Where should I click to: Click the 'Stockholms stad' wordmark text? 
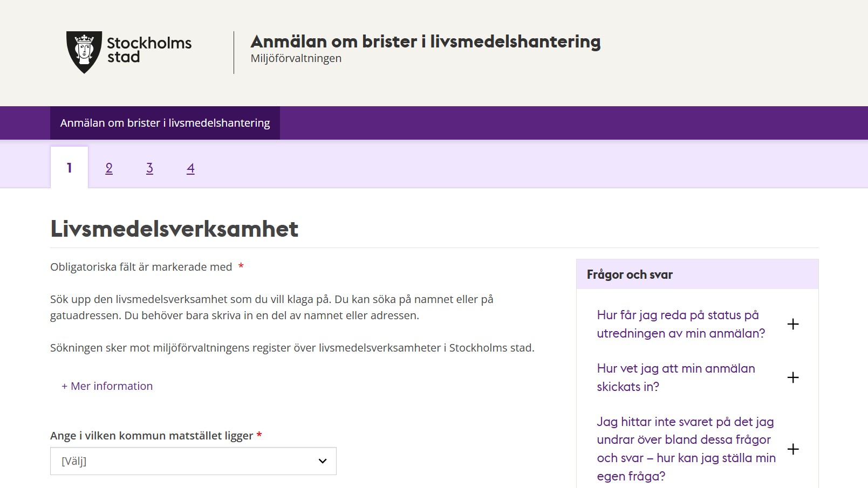[149, 50]
